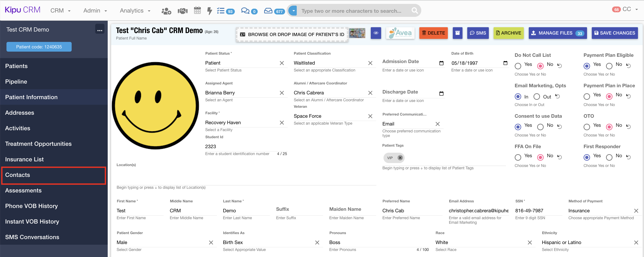The image size is (644, 257).
Task: Expand the CRM dropdown menu
Action: point(60,11)
